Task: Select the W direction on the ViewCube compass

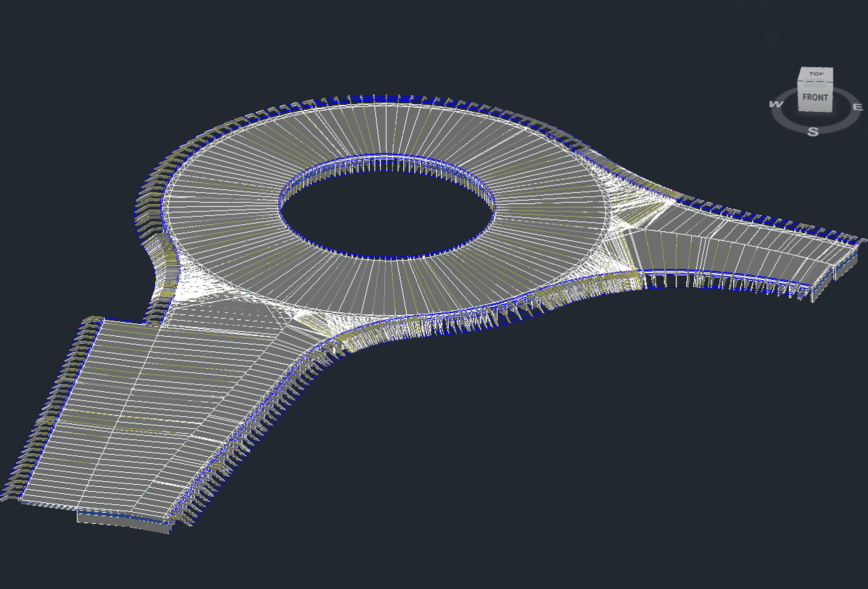Action: (x=776, y=104)
